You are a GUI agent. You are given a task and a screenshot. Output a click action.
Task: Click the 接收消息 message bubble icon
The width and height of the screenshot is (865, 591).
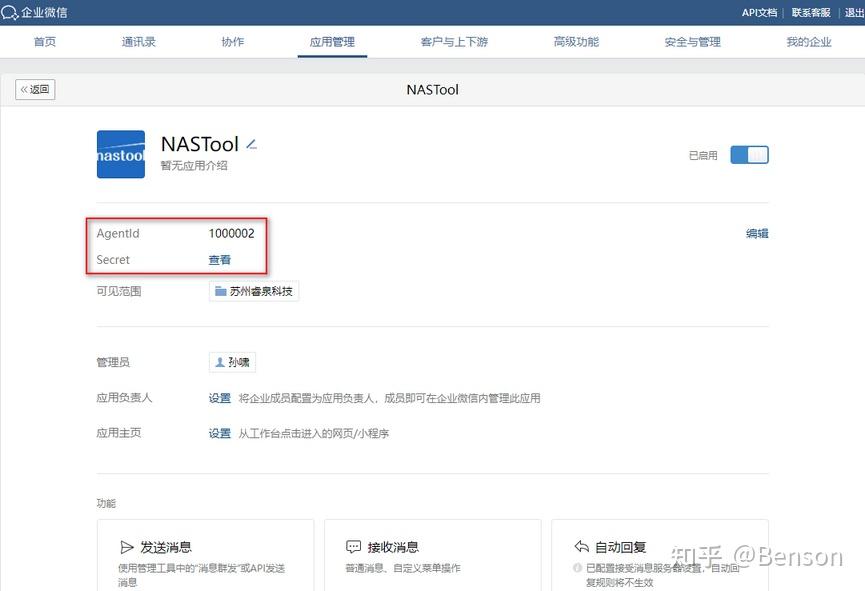(353, 547)
